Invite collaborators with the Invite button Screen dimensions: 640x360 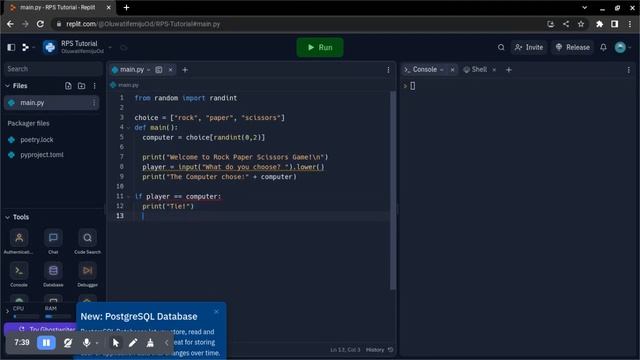click(x=529, y=47)
